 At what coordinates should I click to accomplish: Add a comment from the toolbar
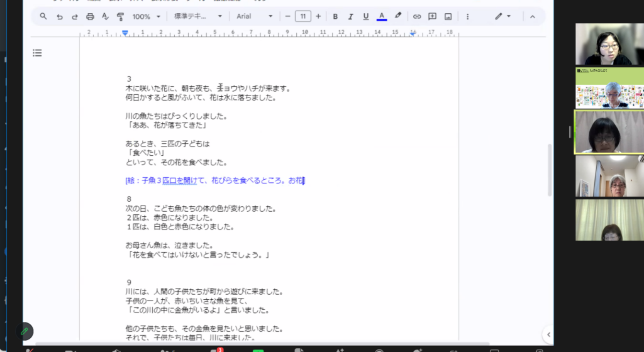pyautogui.click(x=432, y=16)
